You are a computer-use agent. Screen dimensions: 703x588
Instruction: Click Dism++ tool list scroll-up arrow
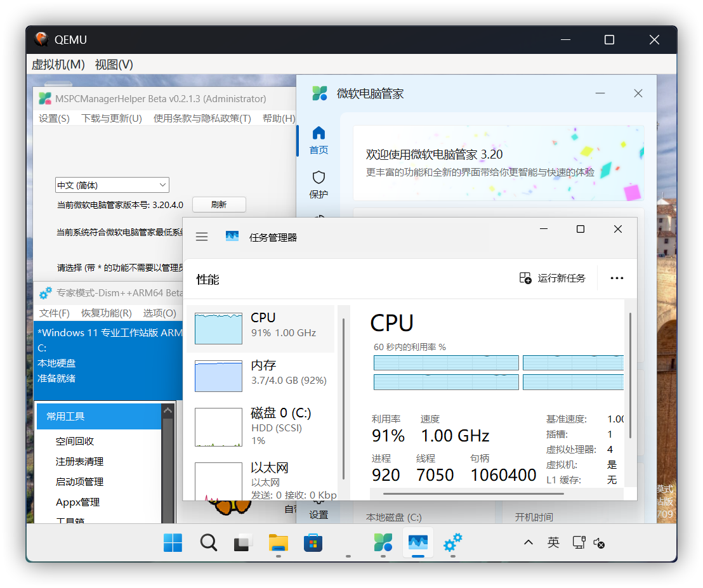(x=168, y=410)
